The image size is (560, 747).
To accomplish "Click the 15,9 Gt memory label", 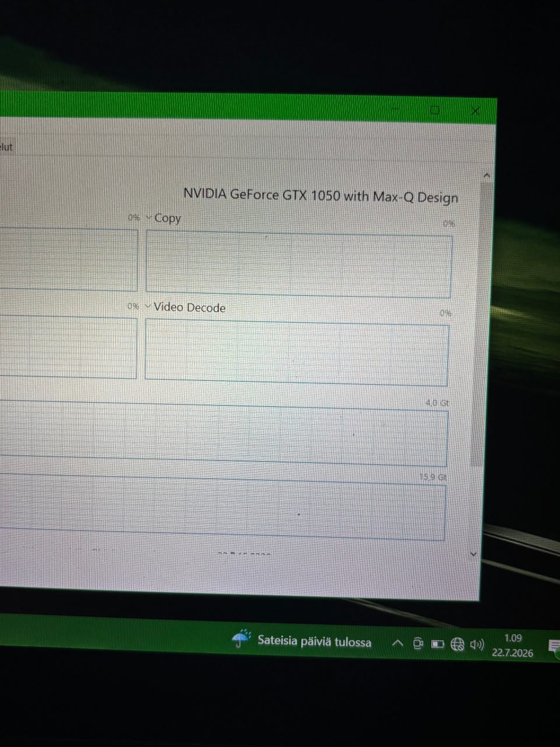I will point(433,477).
